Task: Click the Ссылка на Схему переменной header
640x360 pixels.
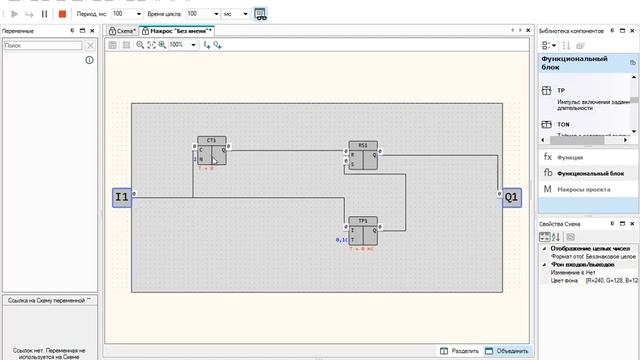Action: (50, 300)
